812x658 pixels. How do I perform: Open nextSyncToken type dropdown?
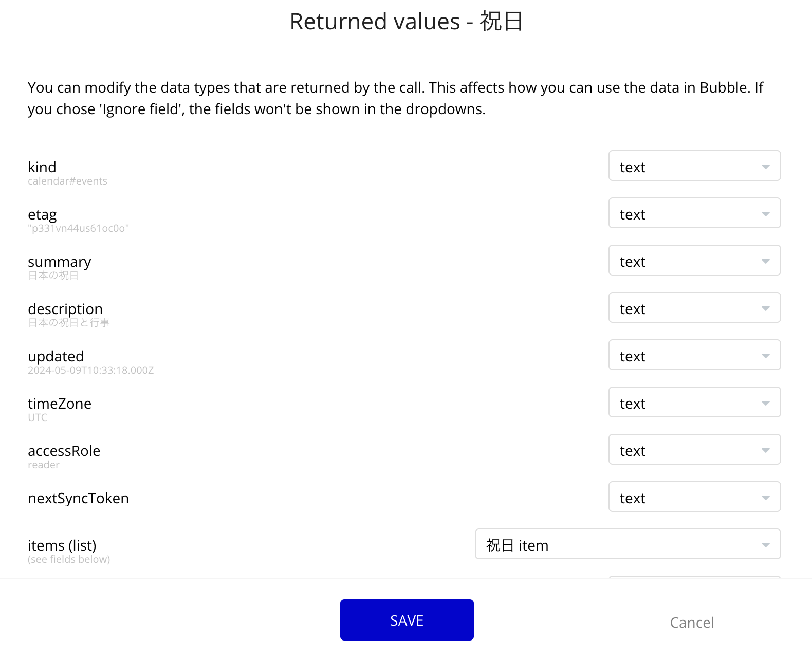click(x=694, y=497)
